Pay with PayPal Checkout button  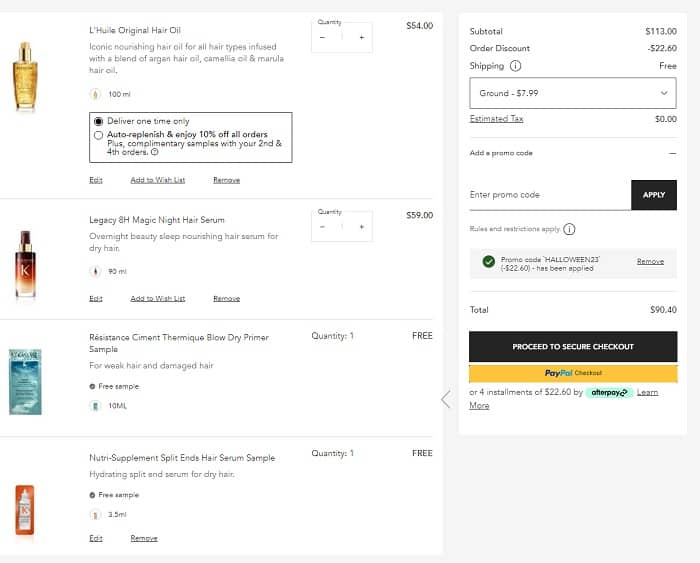[x=573, y=373]
